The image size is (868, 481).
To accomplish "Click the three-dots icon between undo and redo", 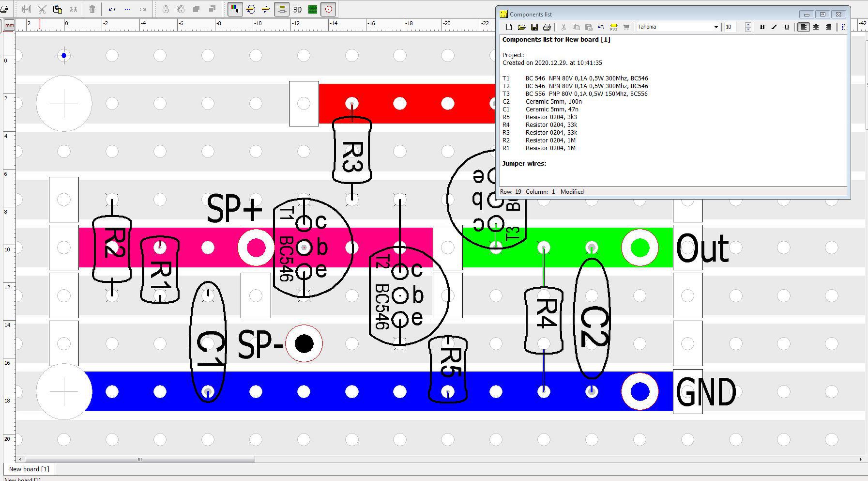I will [127, 9].
